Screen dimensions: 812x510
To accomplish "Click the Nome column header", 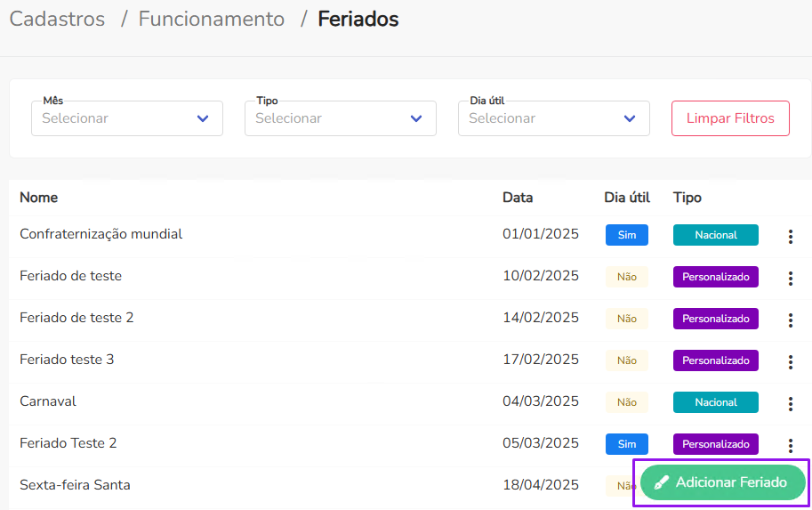I will (x=39, y=198).
